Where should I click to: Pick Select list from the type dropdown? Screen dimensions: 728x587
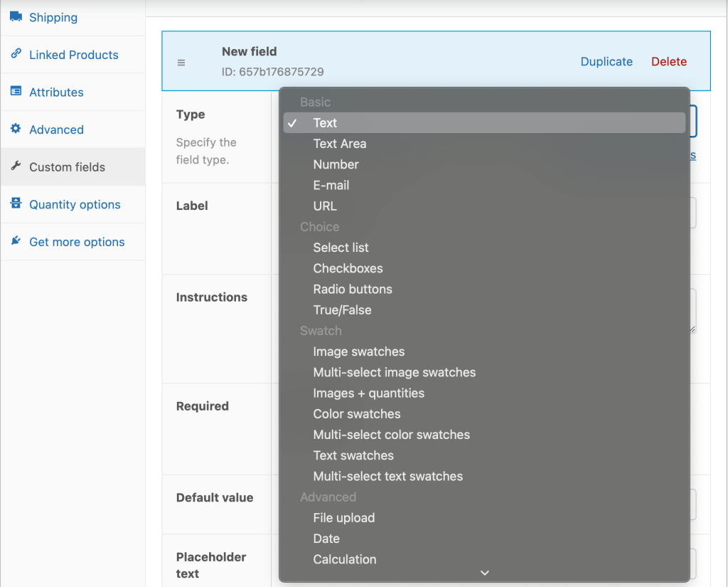(x=341, y=247)
